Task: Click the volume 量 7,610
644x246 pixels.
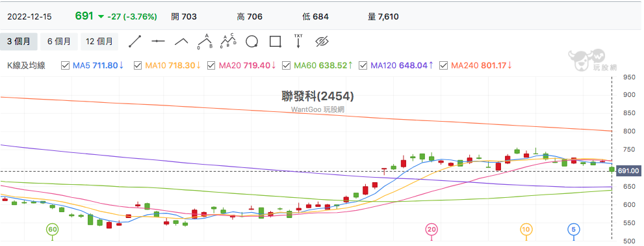Action: [383, 17]
